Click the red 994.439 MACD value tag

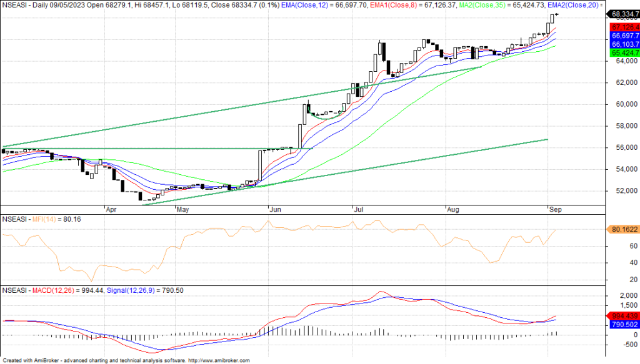[x=622, y=316]
